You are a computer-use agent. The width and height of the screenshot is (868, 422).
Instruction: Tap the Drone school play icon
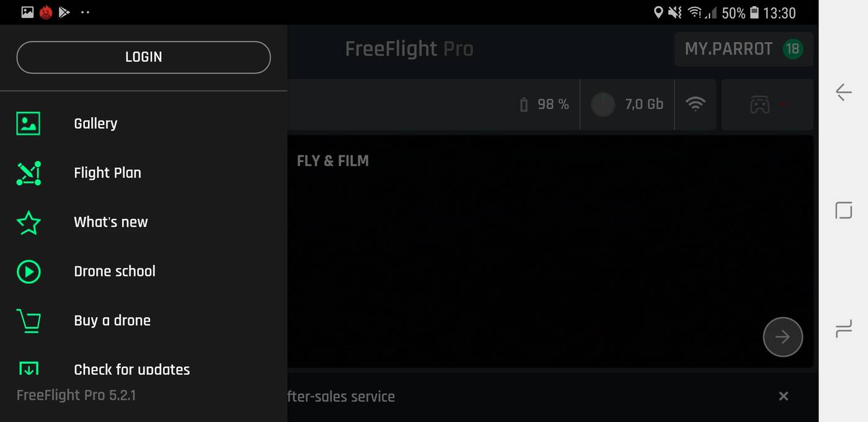29,271
